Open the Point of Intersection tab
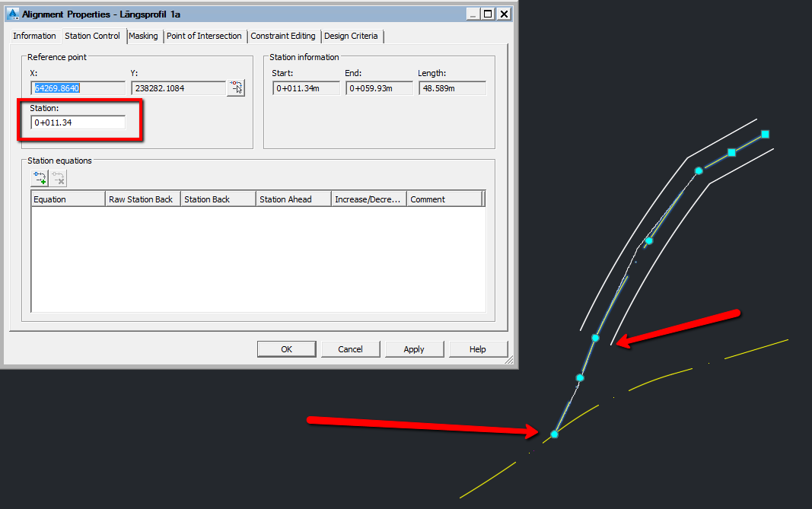 pyautogui.click(x=204, y=37)
